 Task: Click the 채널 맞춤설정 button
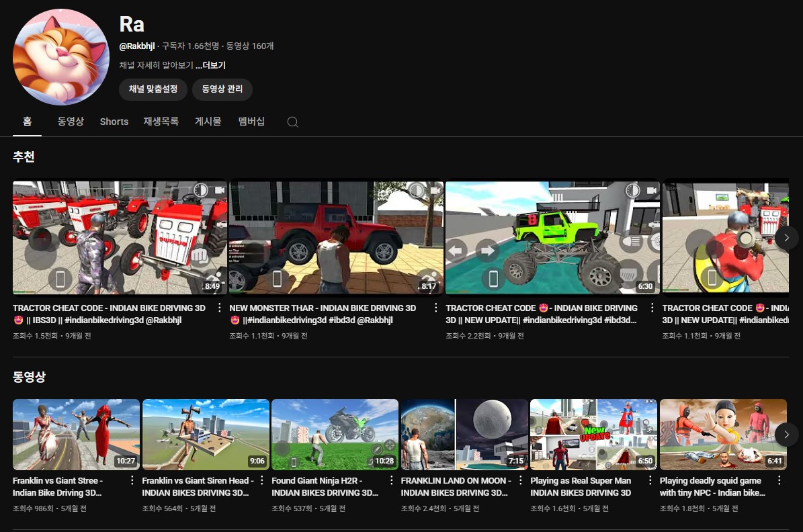click(x=153, y=89)
